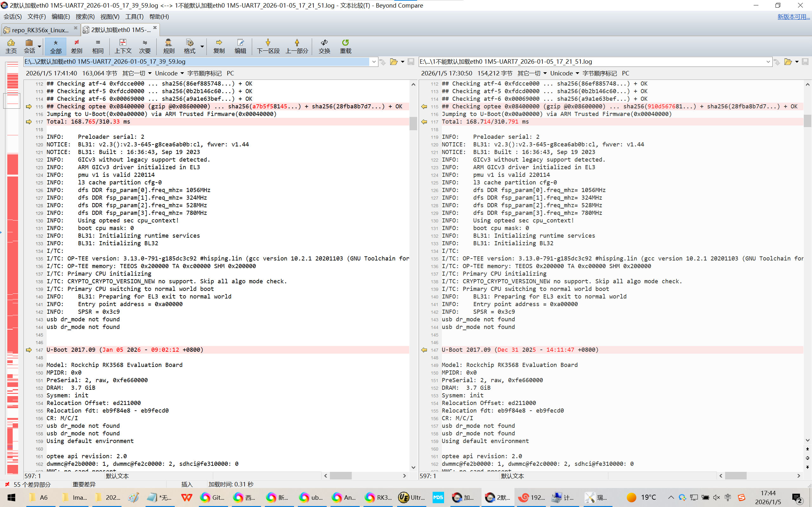
Task: Expand the Sessions (会话) toolbar dropdown arrow
Action: pyautogui.click(x=40, y=47)
